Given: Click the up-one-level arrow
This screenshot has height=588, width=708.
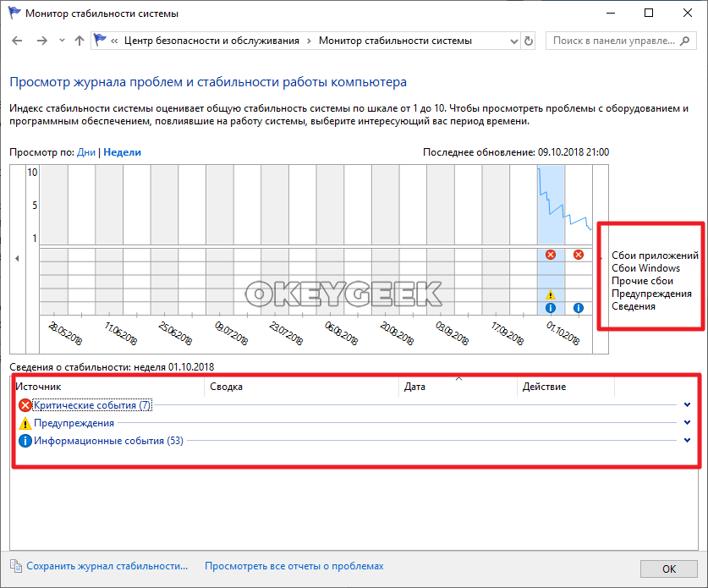Looking at the screenshot, I should [79, 41].
